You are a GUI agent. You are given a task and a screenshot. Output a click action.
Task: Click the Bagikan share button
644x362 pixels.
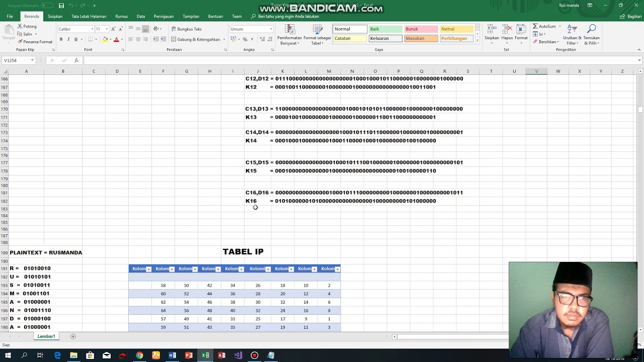(631, 16)
